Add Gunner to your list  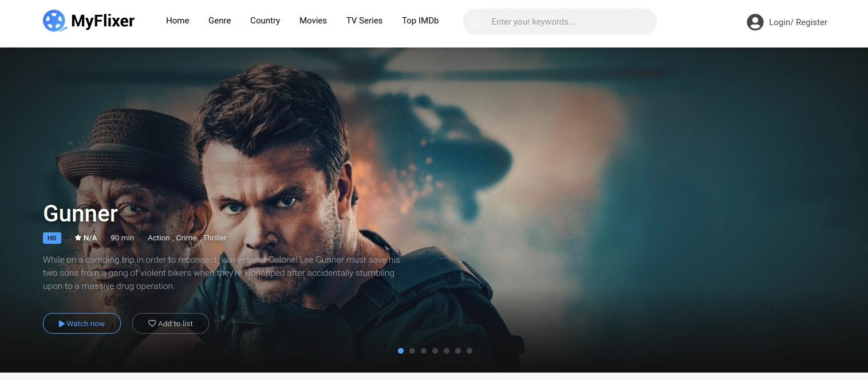point(170,323)
